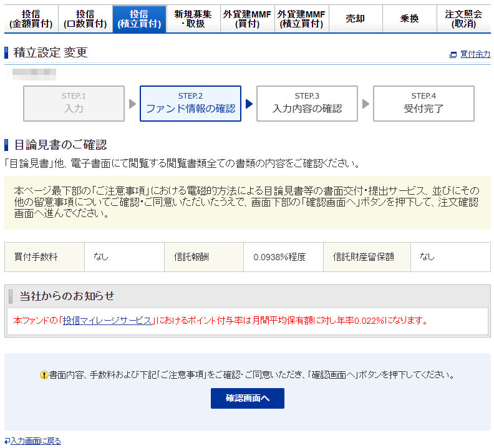
Task: Open the 乗換 tab
Action: tap(409, 19)
